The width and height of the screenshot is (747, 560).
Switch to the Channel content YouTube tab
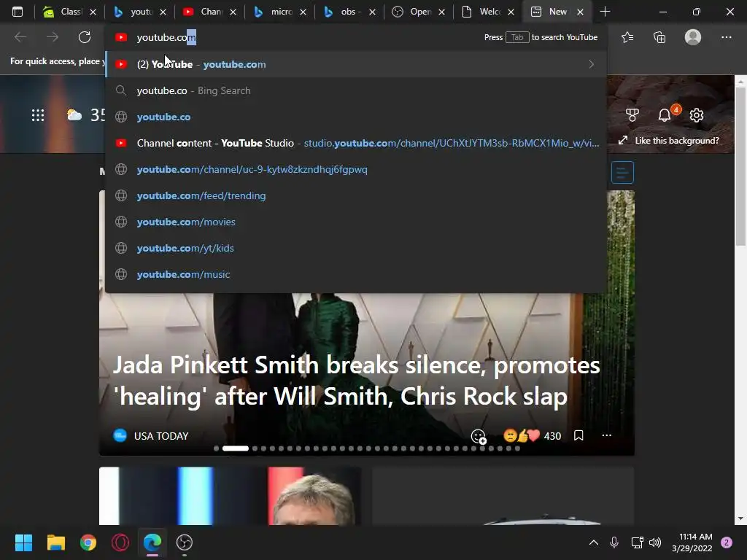coord(204,12)
